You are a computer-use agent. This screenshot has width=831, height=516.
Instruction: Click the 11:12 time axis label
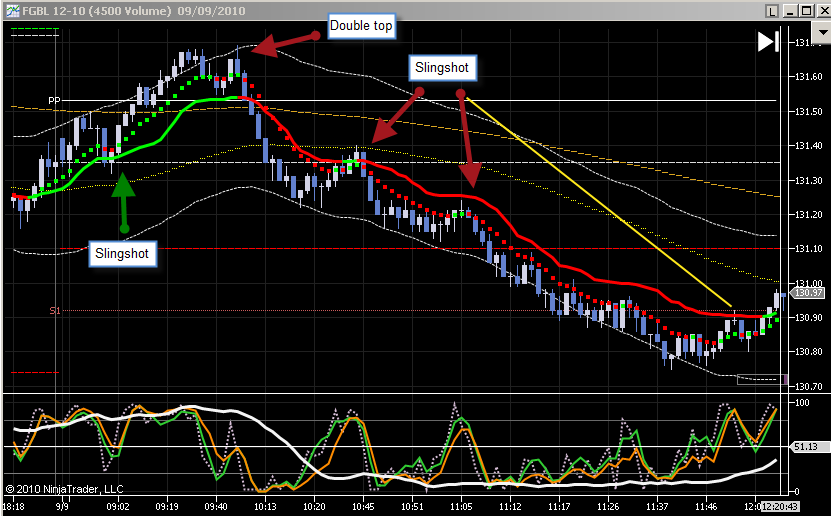tap(510, 506)
